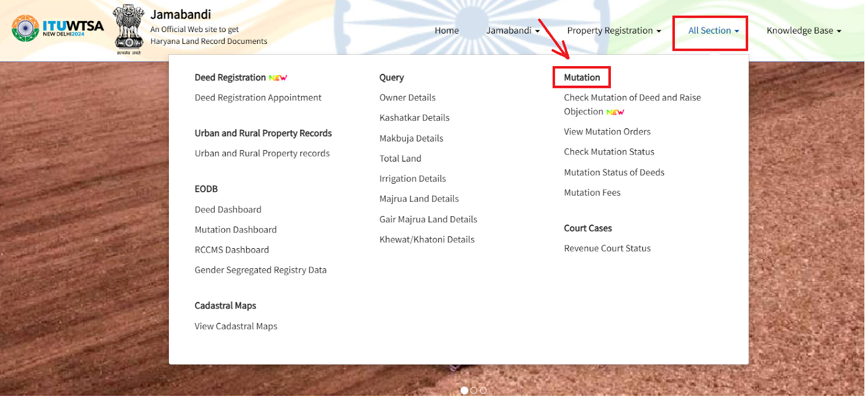The image size is (868, 399).
Task: Select the first carousel slide dot
Action: click(x=464, y=390)
